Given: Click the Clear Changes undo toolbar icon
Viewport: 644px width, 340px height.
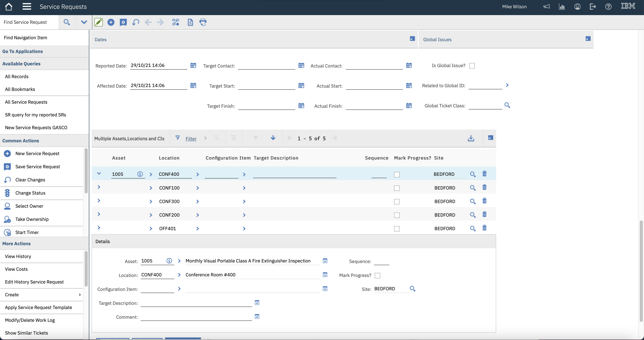Looking at the screenshot, I should 136,22.
